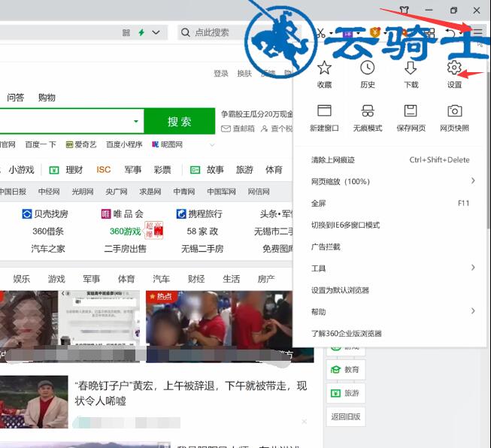Open the 设置 settings gear icon
Image resolution: width=491 pixels, height=448 pixels.
pyautogui.click(x=454, y=68)
